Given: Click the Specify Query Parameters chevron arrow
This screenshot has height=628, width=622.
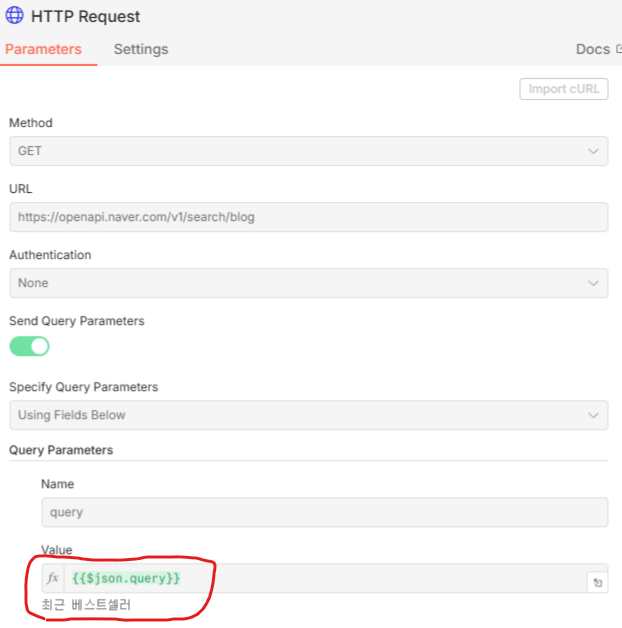Looking at the screenshot, I should [593, 415].
